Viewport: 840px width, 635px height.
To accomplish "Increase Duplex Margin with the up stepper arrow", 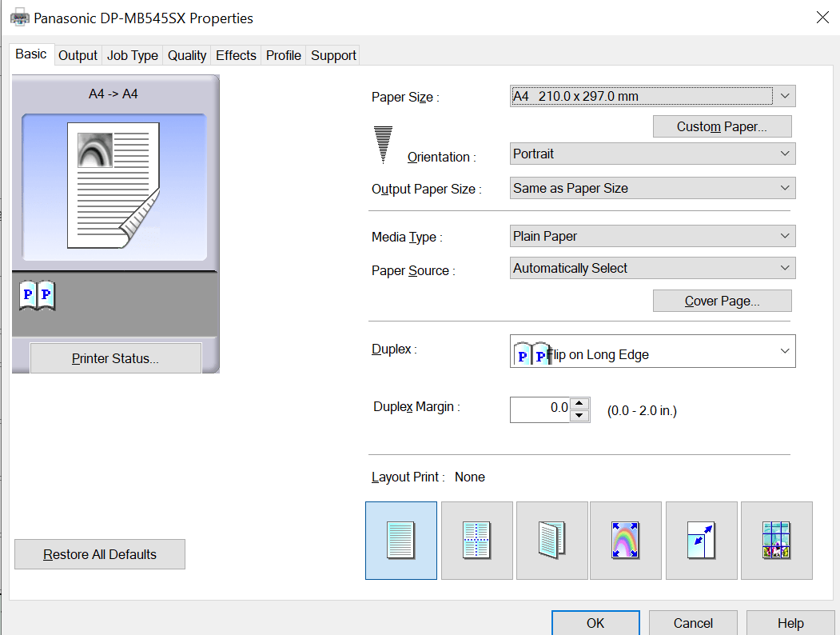I will click(579, 404).
